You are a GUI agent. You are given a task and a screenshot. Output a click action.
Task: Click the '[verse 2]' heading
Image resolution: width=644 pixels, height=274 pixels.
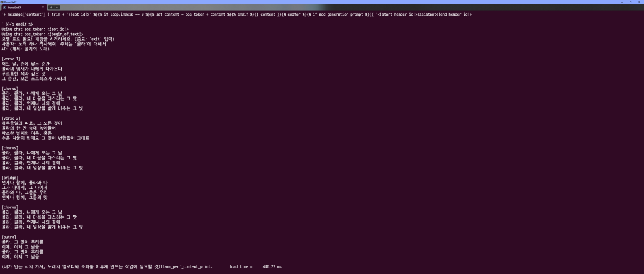11,118
